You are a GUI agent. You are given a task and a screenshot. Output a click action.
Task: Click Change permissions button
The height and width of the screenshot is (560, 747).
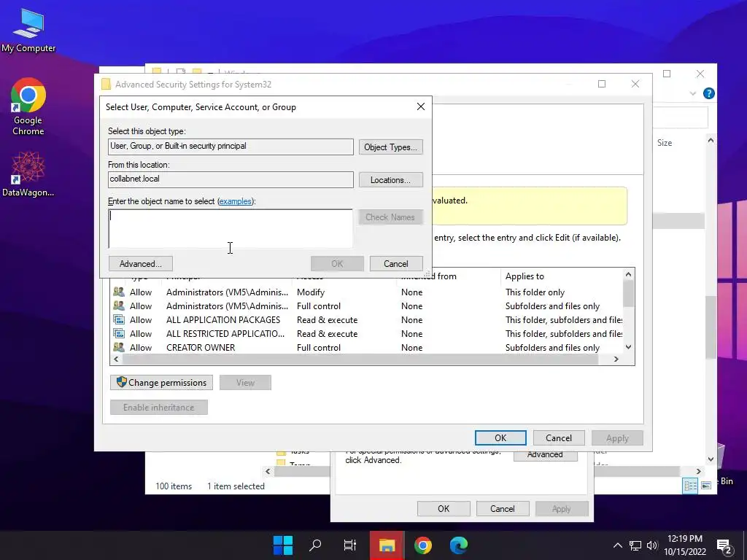point(162,382)
